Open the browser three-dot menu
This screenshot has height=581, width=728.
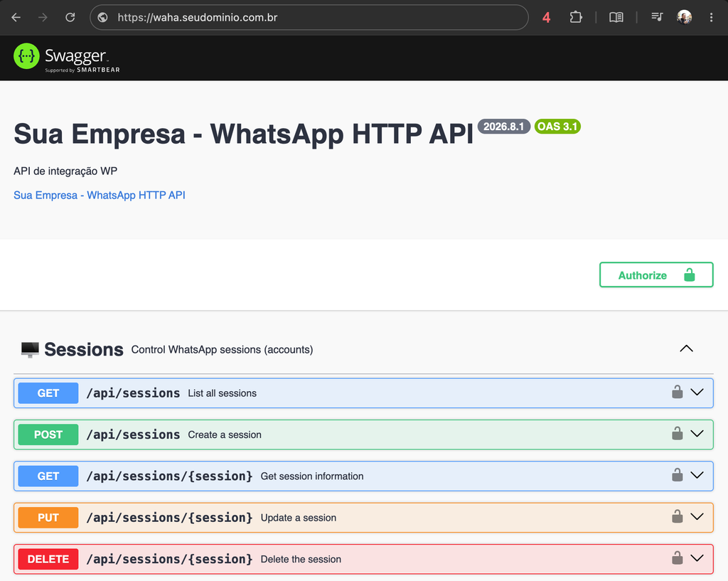[711, 18]
